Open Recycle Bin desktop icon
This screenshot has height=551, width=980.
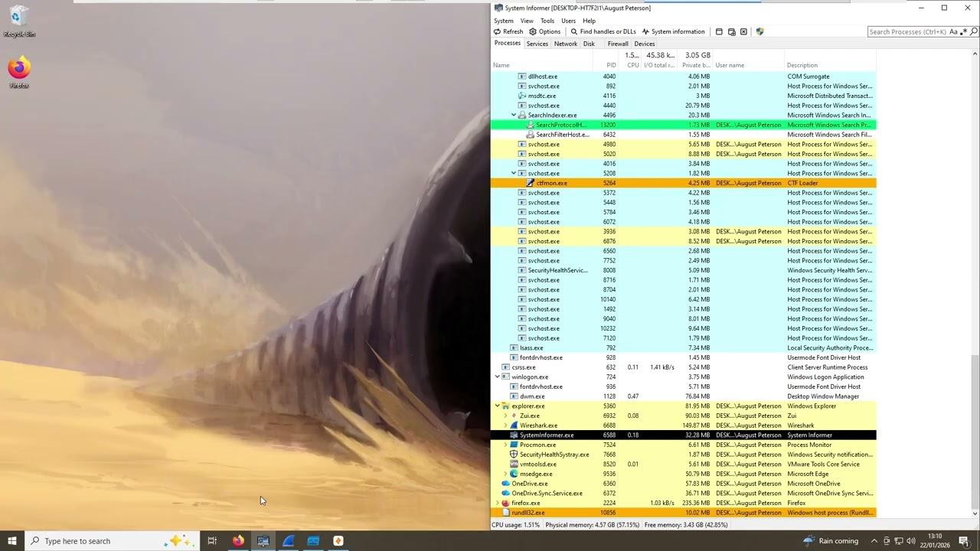[19, 21]
